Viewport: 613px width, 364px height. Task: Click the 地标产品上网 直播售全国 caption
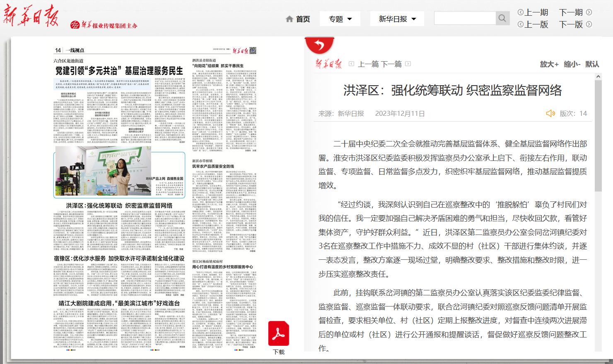tap(164, 179)
